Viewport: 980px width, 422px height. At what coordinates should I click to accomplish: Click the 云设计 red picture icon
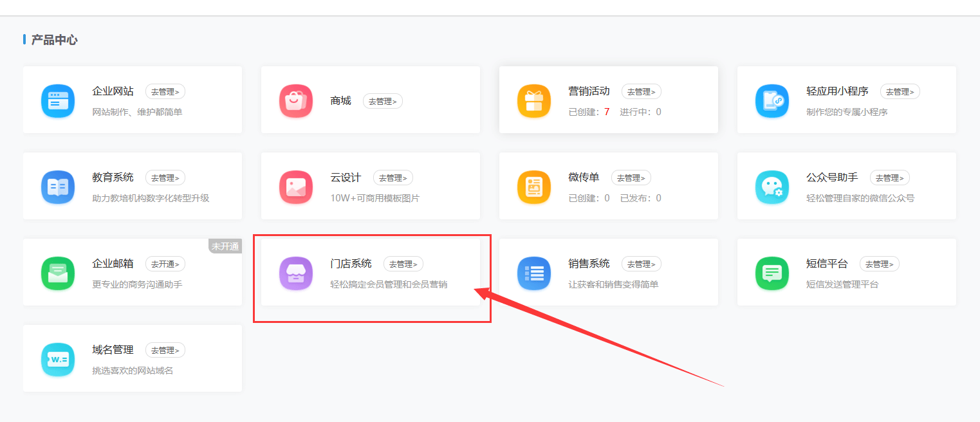[296, 187]
